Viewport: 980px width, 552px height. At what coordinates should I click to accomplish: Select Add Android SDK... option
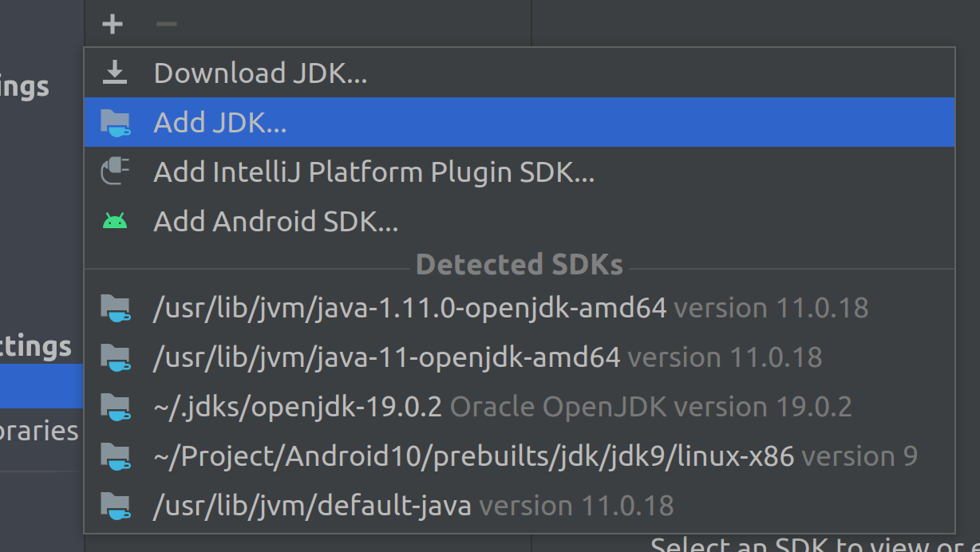pos(520,221)
